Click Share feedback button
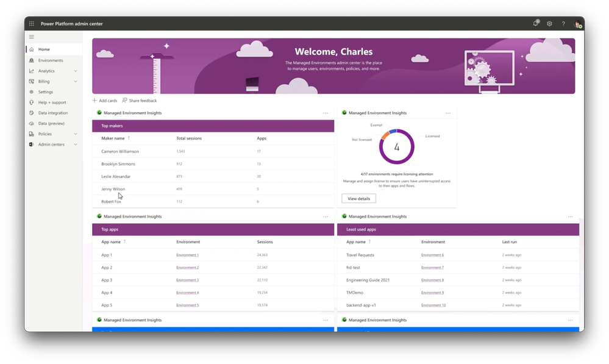Screen dimensions: 609x364 pos(140,101)
